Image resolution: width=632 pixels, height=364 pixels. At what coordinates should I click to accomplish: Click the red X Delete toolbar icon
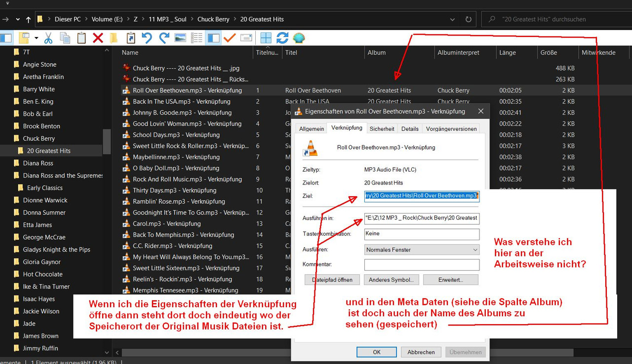(x=98, y=38)
